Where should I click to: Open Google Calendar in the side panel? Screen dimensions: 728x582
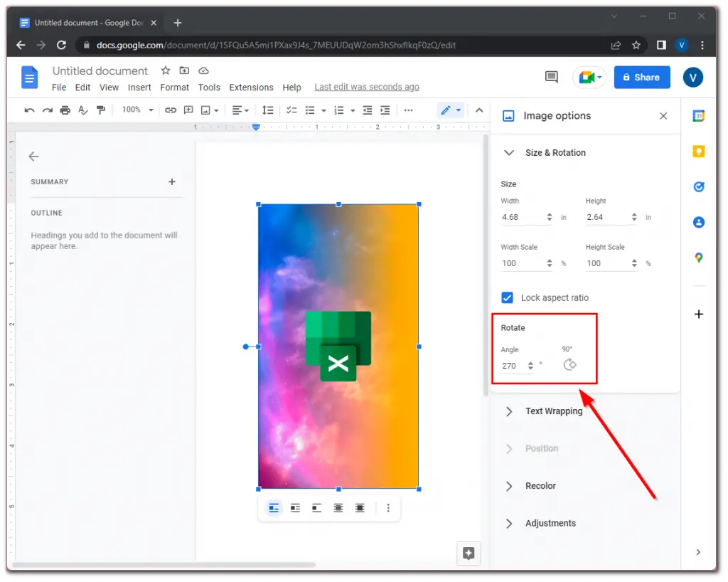[x=698, y=115]
